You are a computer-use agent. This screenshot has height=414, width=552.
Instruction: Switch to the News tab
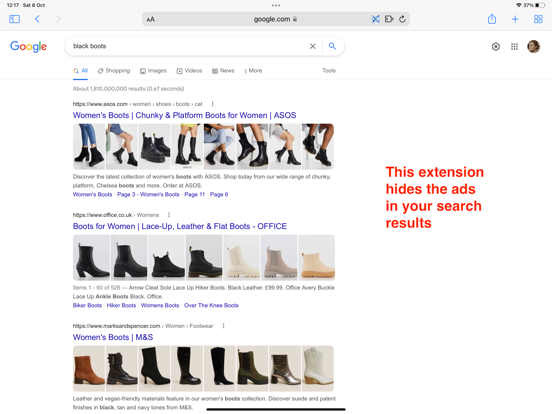[x=223, y=71]
